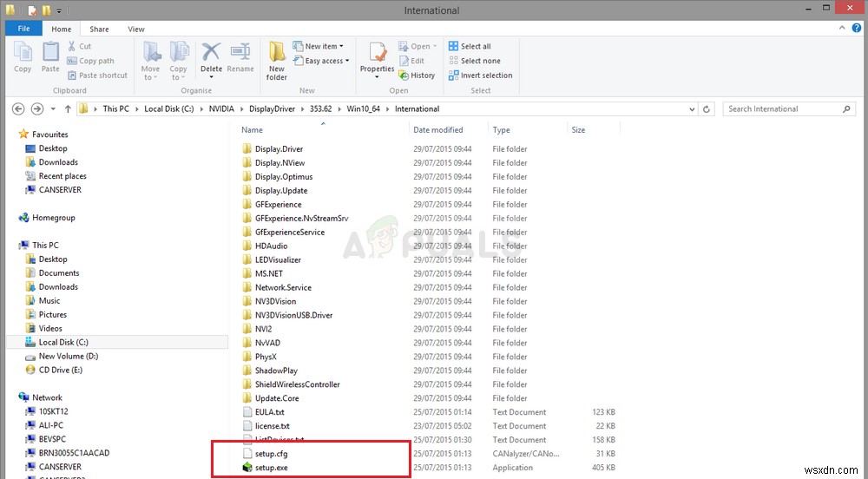Sort by the Size column header
Screen dimensions: 868x479
point(578,130)
